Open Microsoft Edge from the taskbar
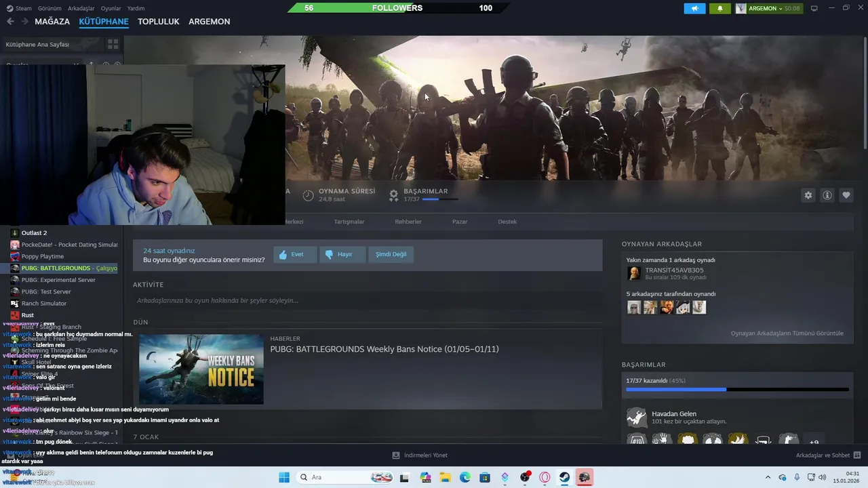868x488 pixels. [x=465, y=477]
